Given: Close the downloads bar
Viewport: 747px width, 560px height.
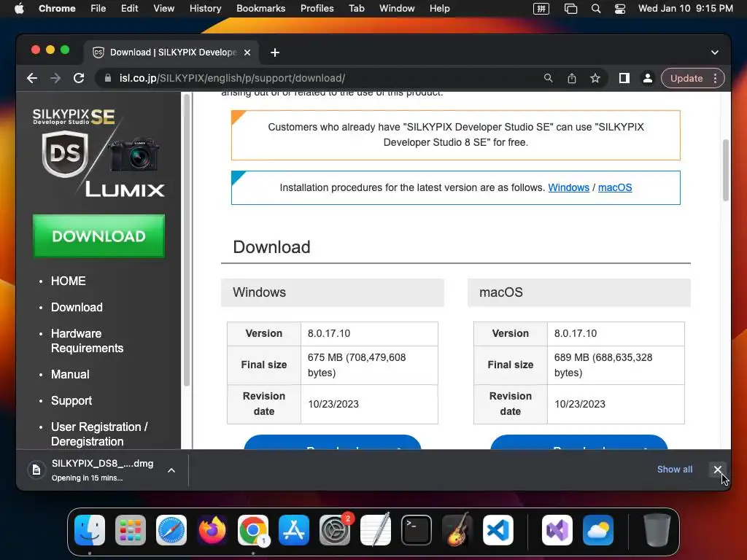Looking at the screenshot, I should point(718,470).
